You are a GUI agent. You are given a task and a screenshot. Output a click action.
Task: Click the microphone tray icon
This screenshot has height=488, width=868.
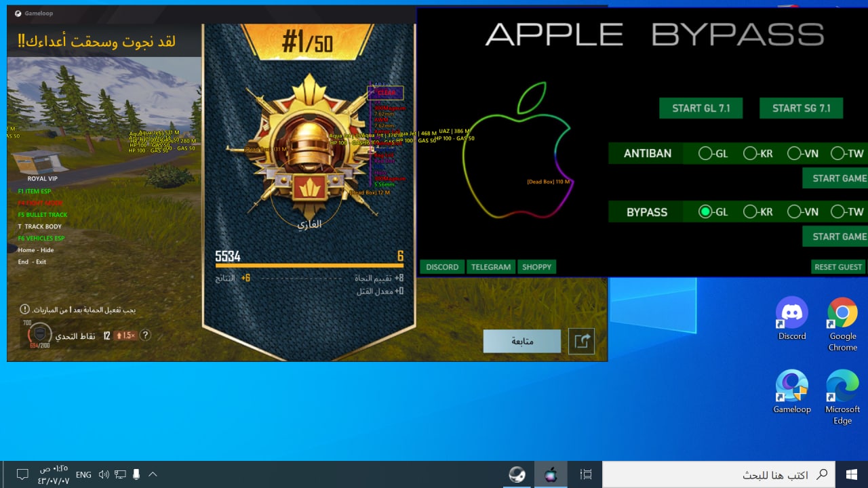coord(136,474)
